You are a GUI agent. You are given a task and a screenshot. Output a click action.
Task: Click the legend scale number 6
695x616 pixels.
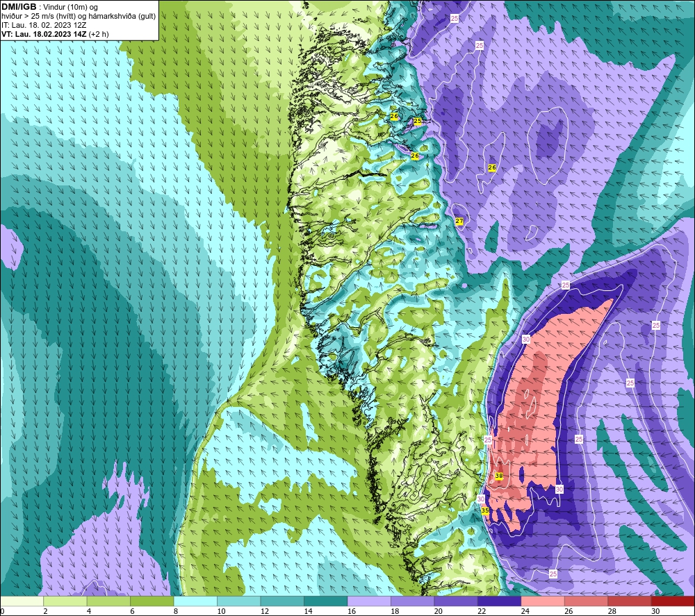pyautogui.click(x=133, y=611)
